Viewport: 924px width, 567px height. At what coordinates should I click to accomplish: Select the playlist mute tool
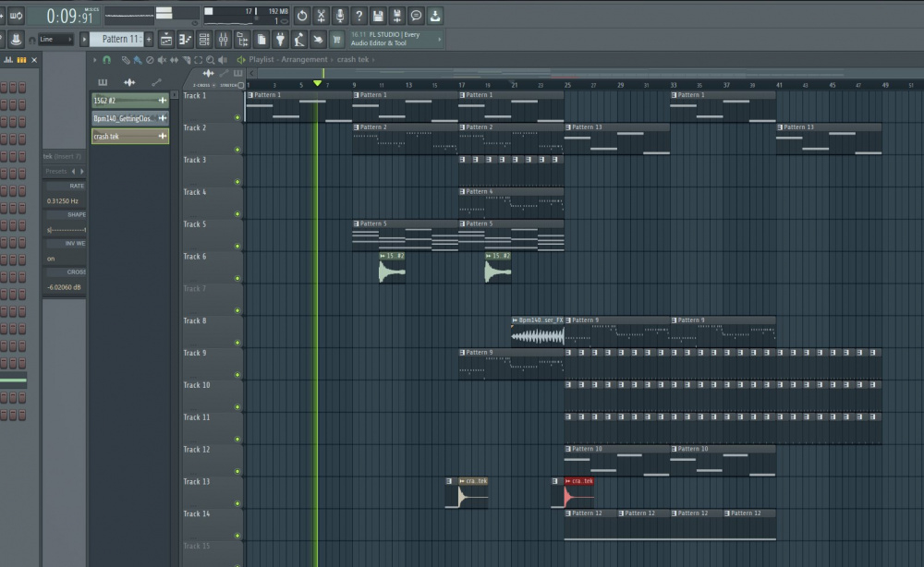tap(163, 60)
